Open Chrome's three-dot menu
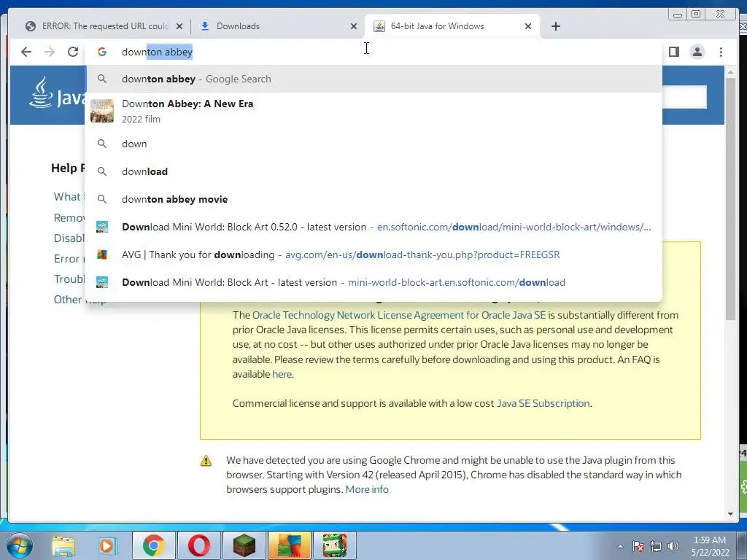747x560 pixels. [x=721, y=52]
